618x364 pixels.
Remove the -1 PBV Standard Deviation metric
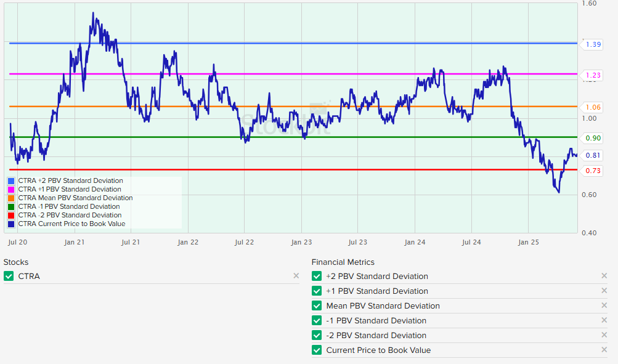[604, 321]
